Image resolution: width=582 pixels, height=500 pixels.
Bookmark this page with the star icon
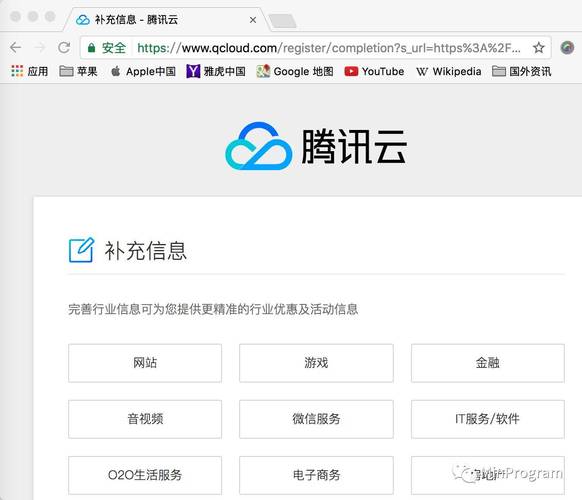click(539, 48)
